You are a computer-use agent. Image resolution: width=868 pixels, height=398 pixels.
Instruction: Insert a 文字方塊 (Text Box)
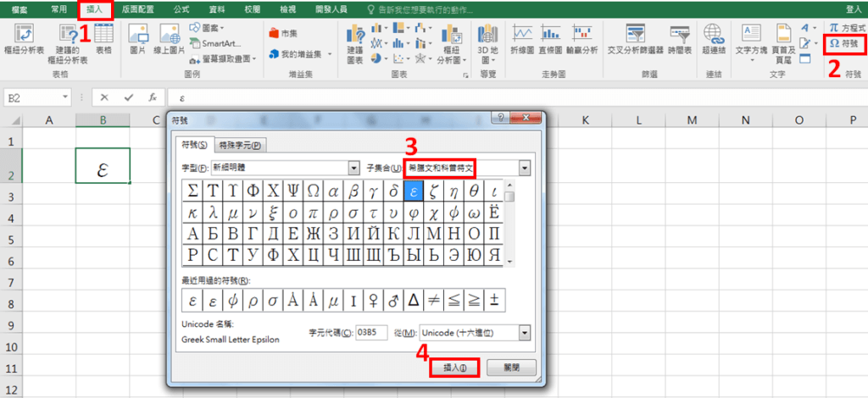750,38
